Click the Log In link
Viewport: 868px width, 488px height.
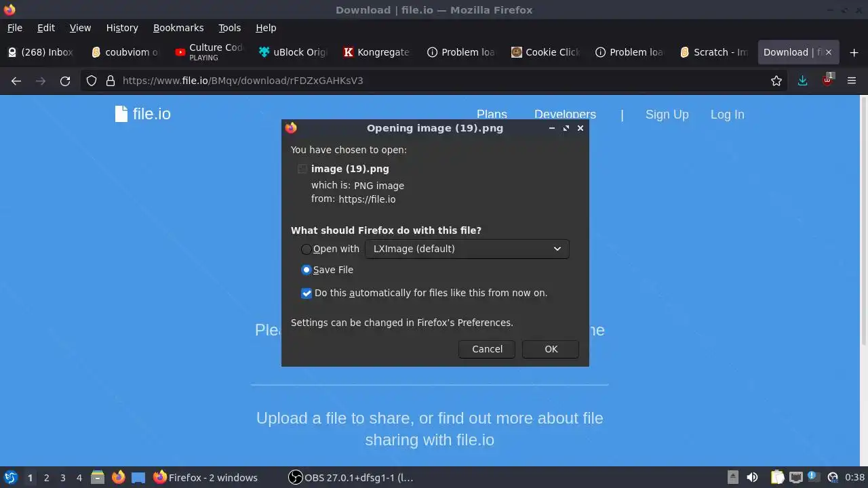point(727,115)
